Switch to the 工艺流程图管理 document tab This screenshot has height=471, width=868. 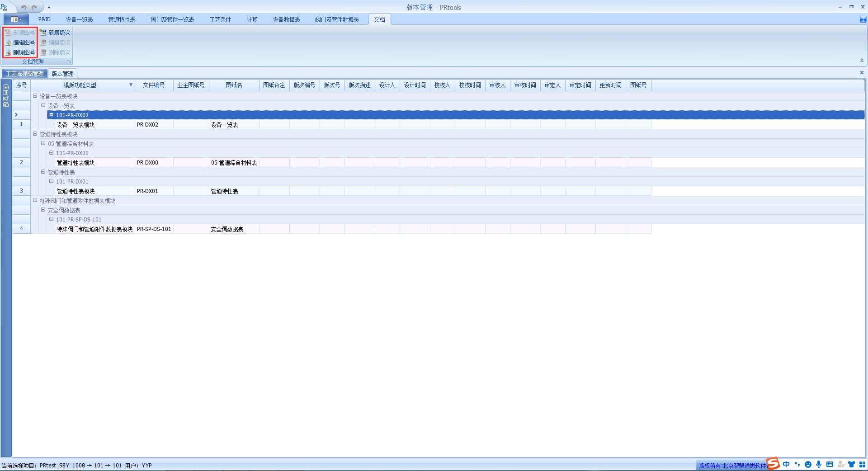tap(25, 74)
